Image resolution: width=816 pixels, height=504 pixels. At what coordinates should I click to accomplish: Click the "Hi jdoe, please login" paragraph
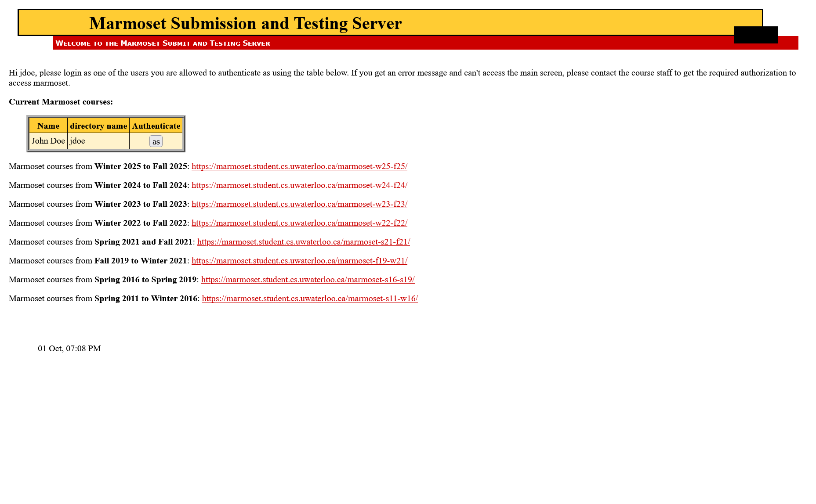pos(402,78)
